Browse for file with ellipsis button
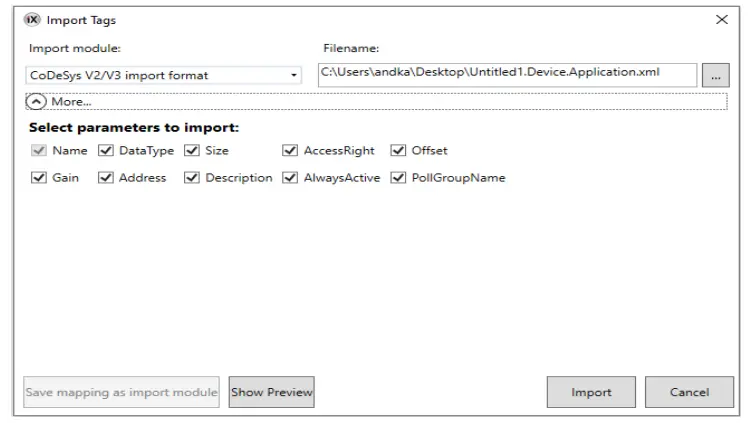Screen dimensions: 752x423 coord(715,75)
